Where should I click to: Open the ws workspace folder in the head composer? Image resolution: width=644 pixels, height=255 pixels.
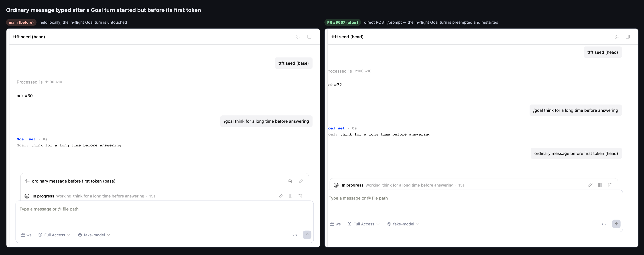[x=335, y=224]
